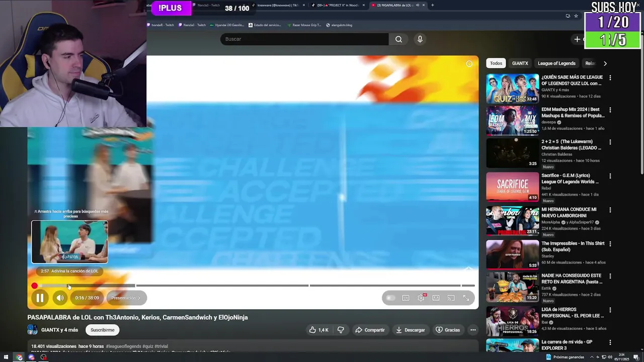Focus the Buscar search field

[304, 39]
